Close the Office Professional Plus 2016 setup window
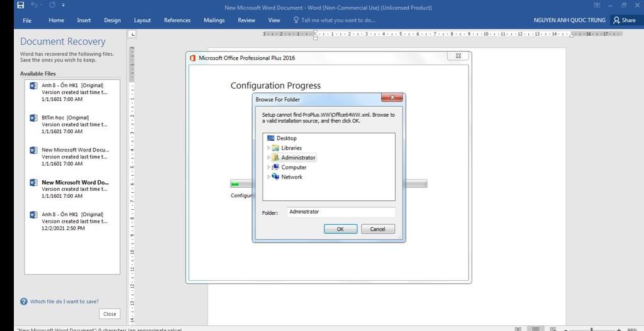 458,56
